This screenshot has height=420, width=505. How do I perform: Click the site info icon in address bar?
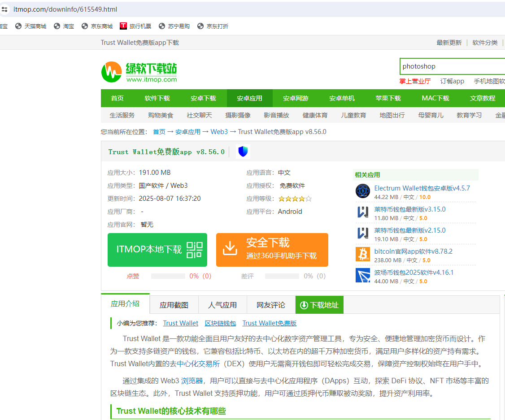coord(4,9)
